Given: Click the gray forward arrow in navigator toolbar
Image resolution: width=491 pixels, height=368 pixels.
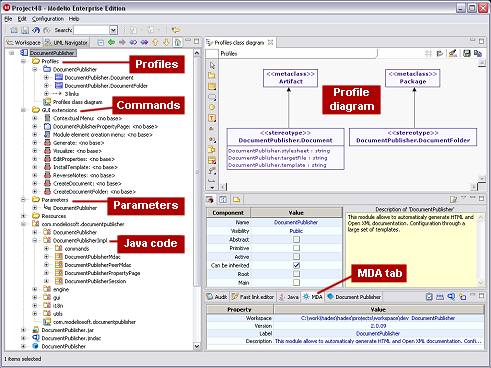Looking at the screenshot, I should tap(122, 42).
